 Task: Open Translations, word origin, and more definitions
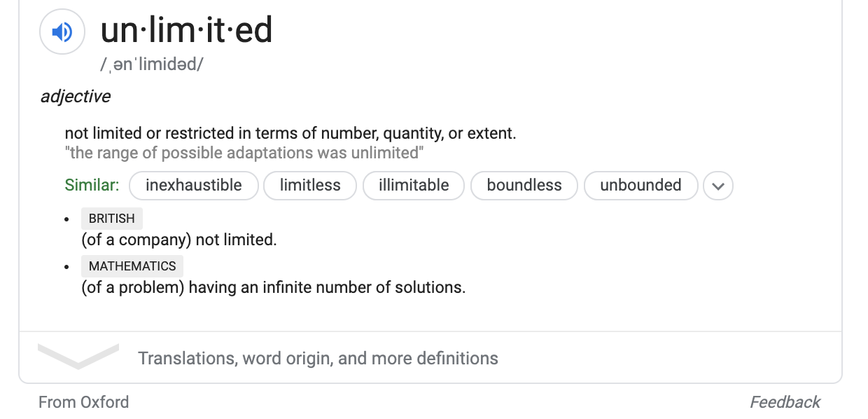318,358
